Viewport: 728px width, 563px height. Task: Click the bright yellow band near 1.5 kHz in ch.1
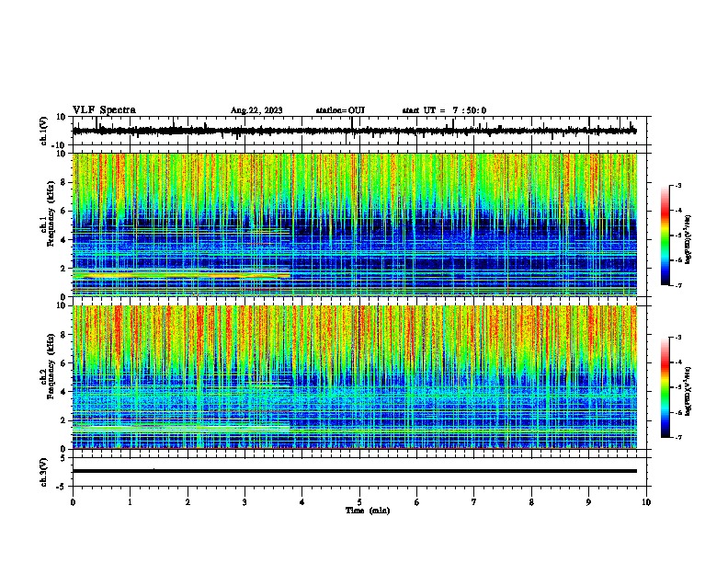181,276
